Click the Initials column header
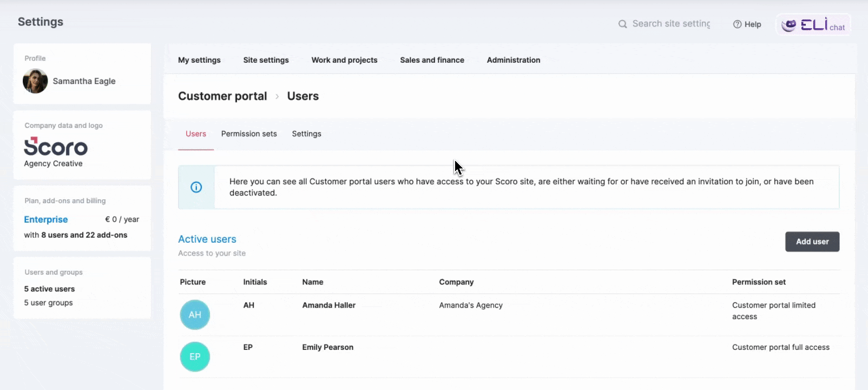Image resolution: width=868 pixels, height=390 pixels. (255, 282)
